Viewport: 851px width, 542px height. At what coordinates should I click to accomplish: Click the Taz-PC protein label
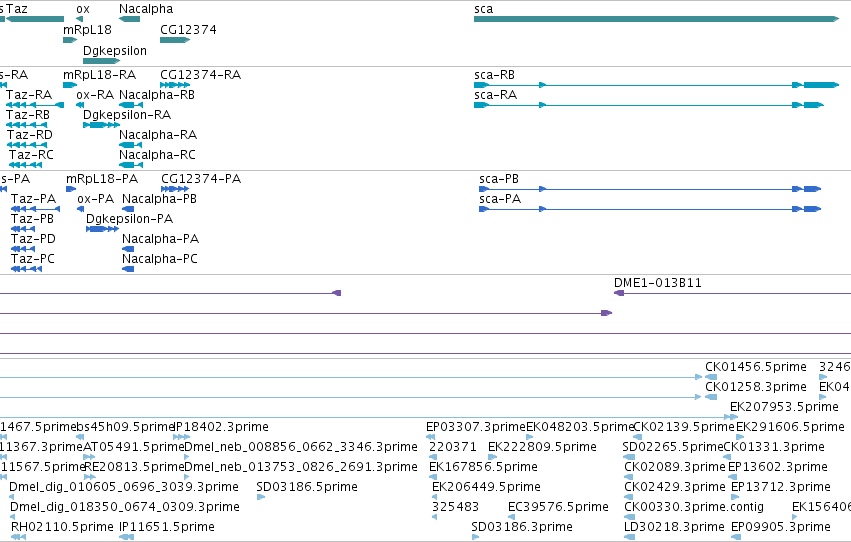pyautogui.click(x=33, y=259)
